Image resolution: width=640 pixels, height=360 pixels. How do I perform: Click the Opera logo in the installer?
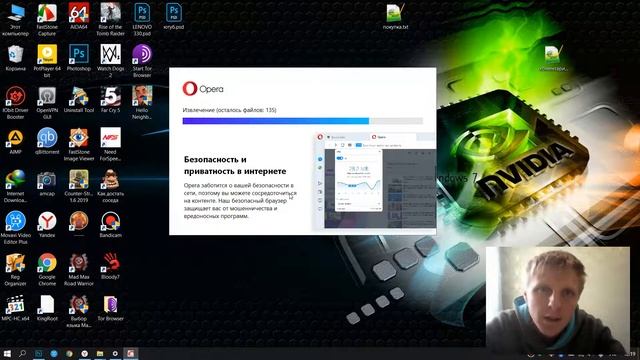click(x=203, y=89)
